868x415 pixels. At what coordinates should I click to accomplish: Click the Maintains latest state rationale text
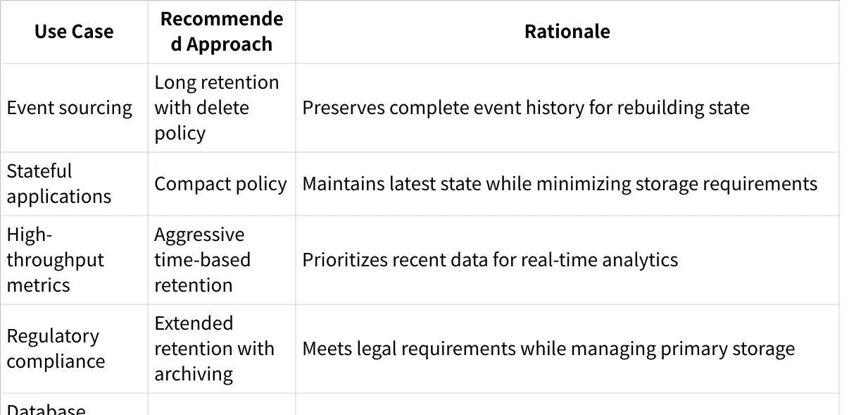[560, 184]
